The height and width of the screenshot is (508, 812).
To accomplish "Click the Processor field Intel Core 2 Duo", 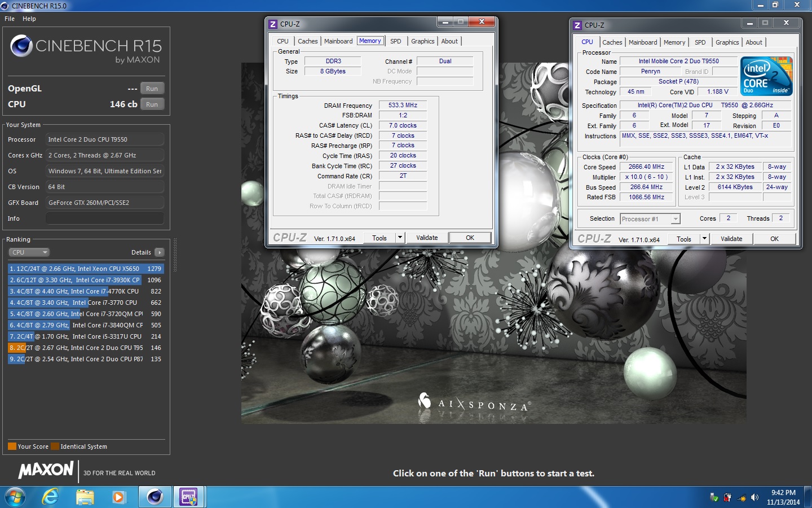I will click(105, 139).
